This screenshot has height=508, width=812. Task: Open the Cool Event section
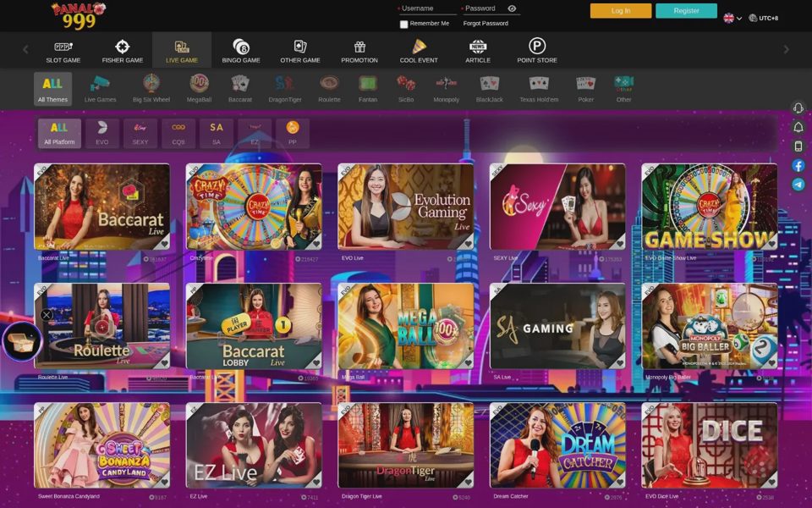[x=419, y=51]
